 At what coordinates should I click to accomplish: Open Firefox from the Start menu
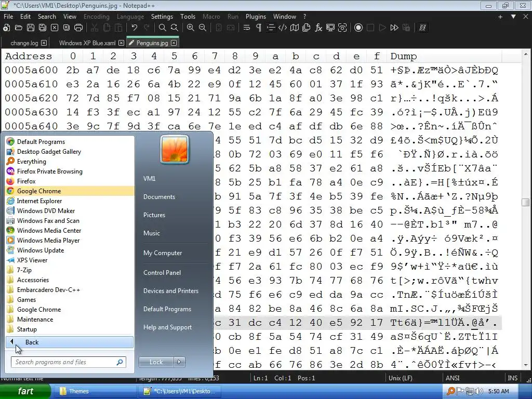pos(70,181)
